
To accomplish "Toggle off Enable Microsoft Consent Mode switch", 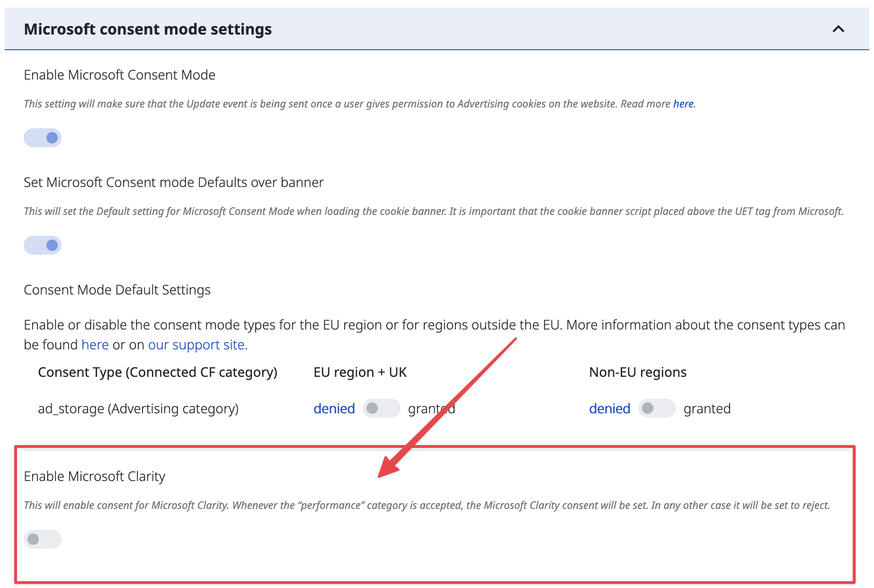I will (43, 138).
